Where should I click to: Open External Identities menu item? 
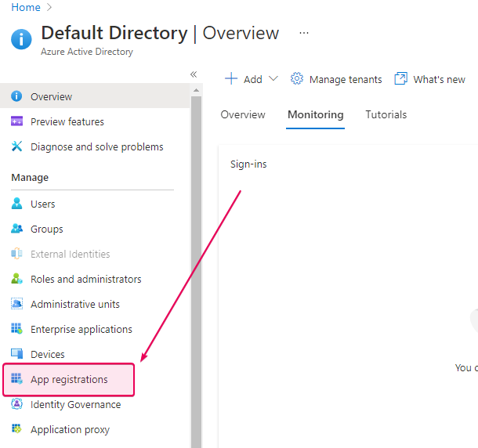(x=70, y=255)
